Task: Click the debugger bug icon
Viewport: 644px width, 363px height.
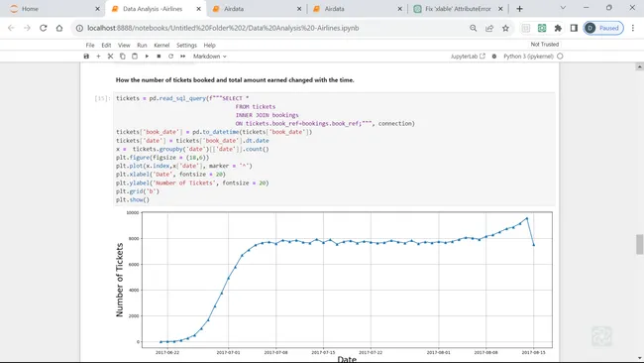Action: coord(494,57)
